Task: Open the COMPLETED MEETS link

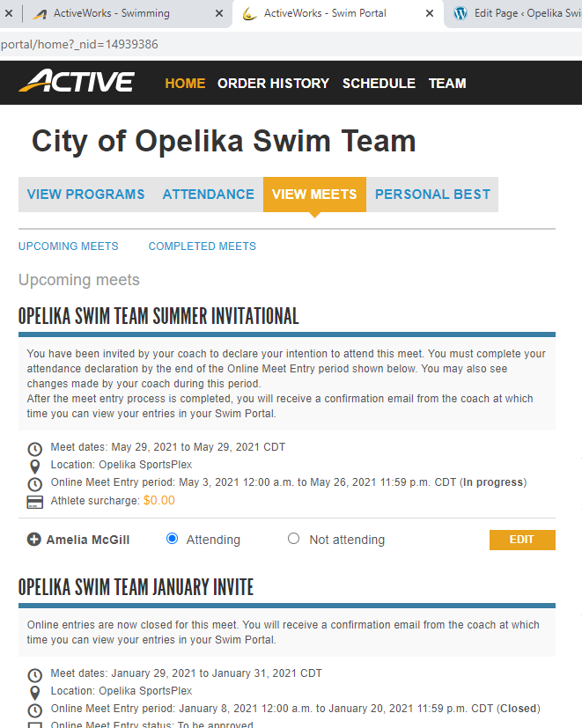Action: tap(202, 246)
